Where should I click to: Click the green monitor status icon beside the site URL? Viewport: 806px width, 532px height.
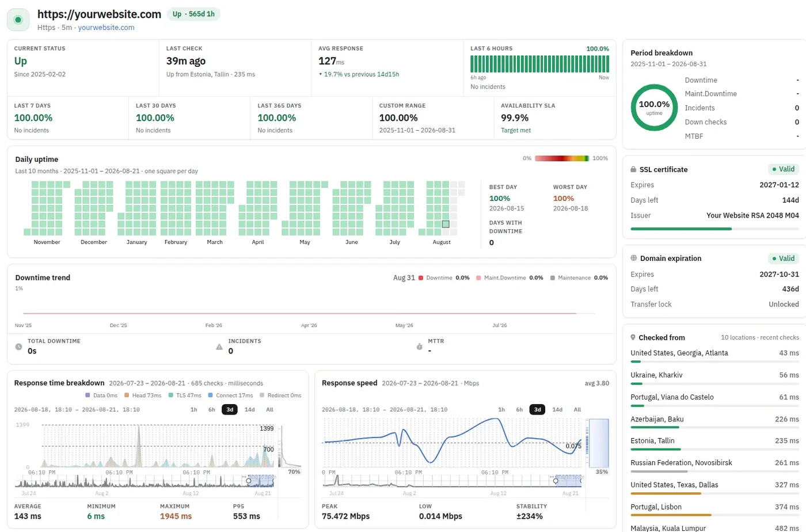18,20
